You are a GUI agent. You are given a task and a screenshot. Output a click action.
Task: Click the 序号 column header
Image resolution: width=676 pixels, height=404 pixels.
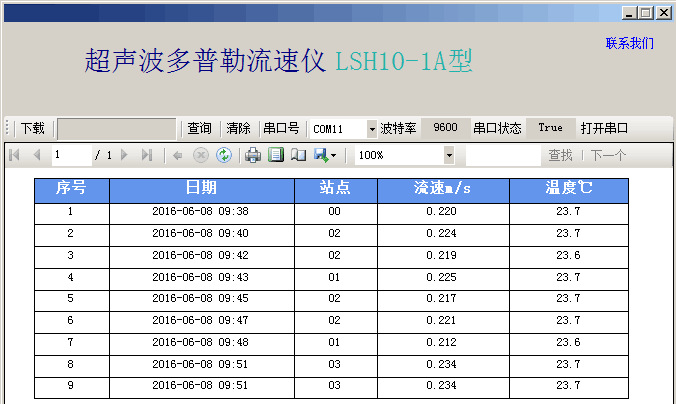72,190
